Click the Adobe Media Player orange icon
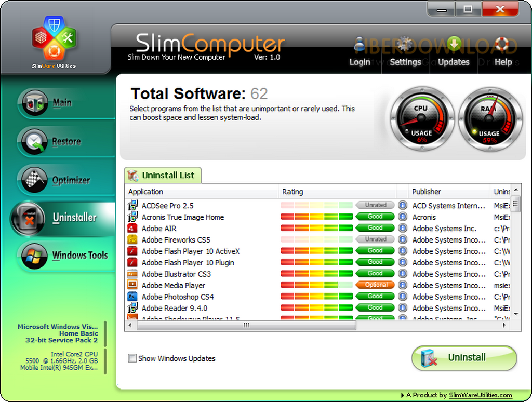The image size is (532, 402). click(x=132, y=285)
